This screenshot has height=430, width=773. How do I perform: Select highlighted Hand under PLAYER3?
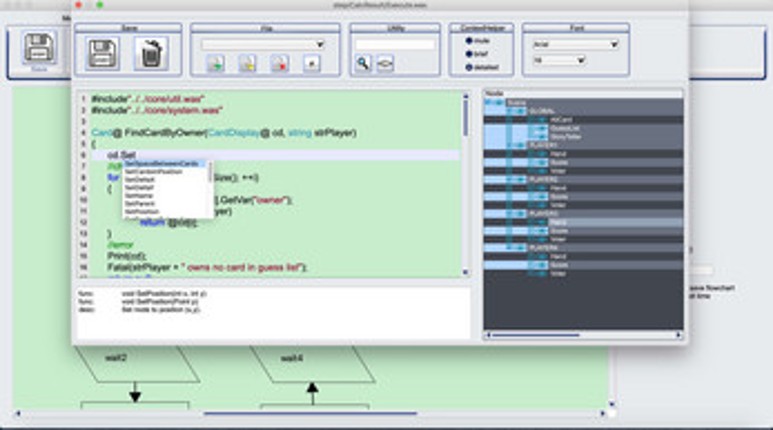558,222
